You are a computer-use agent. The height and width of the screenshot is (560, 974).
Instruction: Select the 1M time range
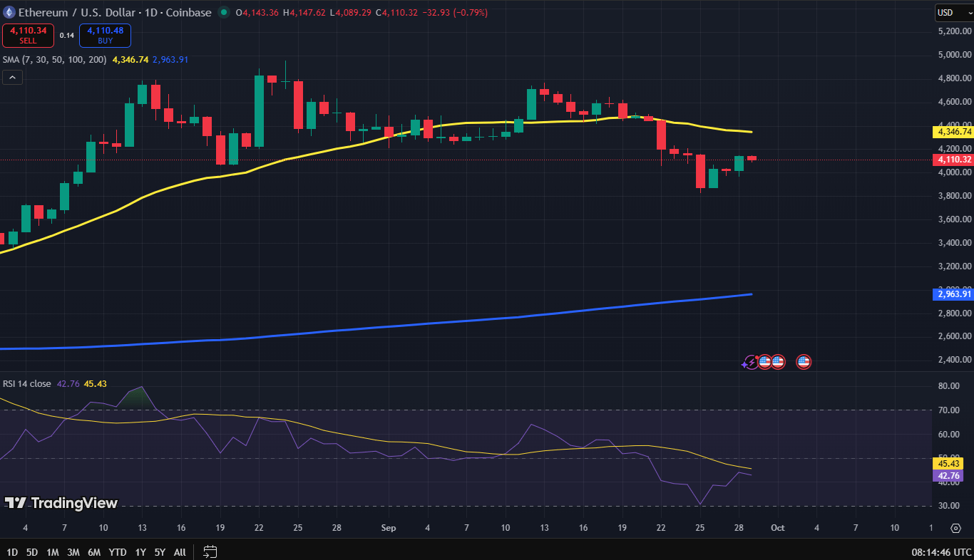(x=53, y=551)
